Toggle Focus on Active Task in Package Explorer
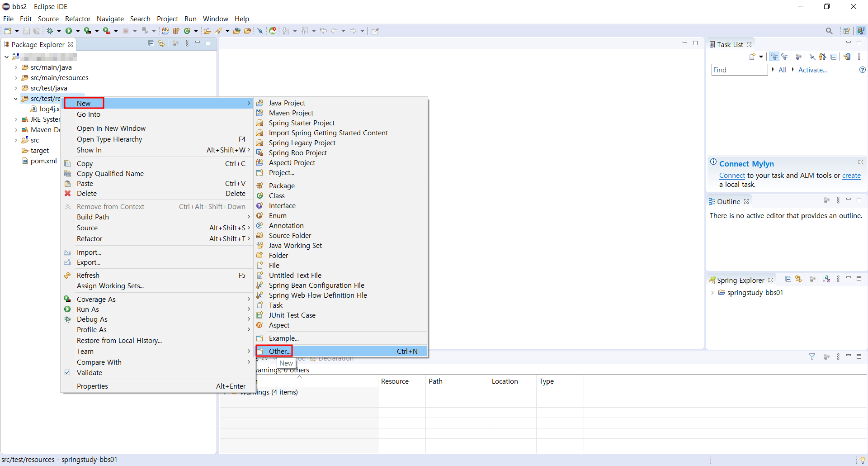The height and width of the screenshot is (466, 868). 175,43
